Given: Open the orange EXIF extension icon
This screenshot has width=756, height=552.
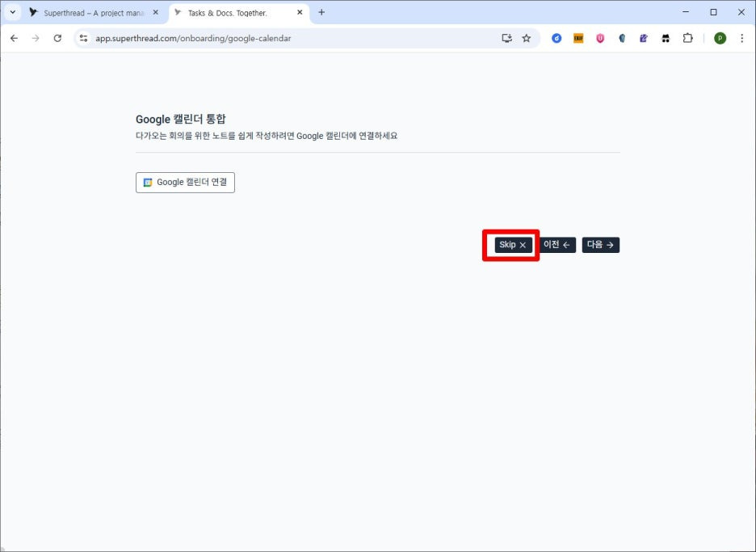Looking at the screenshot, I should [578, 38].
